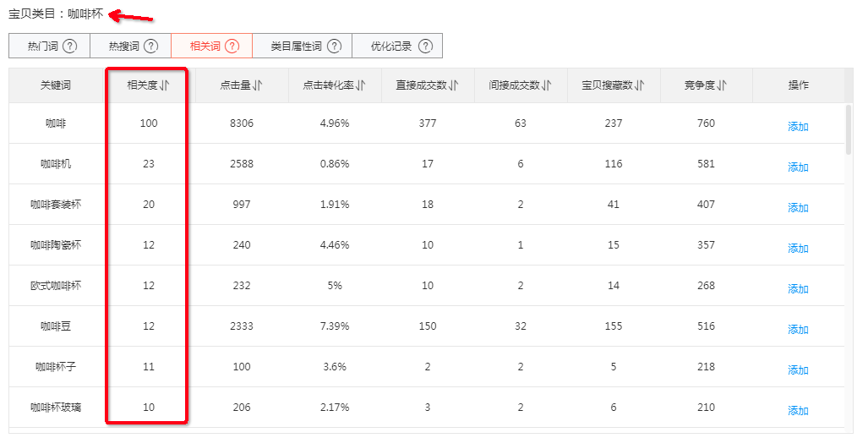Click competition value 516
Viewport: 868px width, 438px height.
click(x=707, y=326)
